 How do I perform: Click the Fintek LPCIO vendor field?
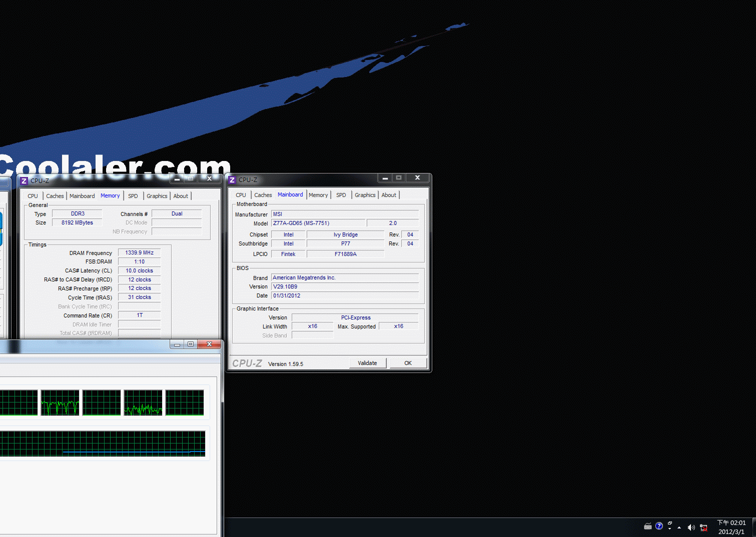tap(288, 254)
